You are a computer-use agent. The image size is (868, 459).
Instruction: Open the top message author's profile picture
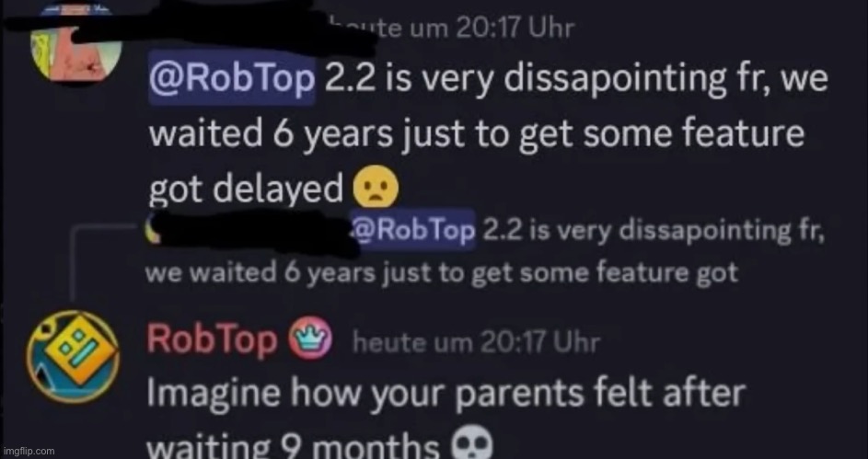pyautogui.click(x=75, y=47)
